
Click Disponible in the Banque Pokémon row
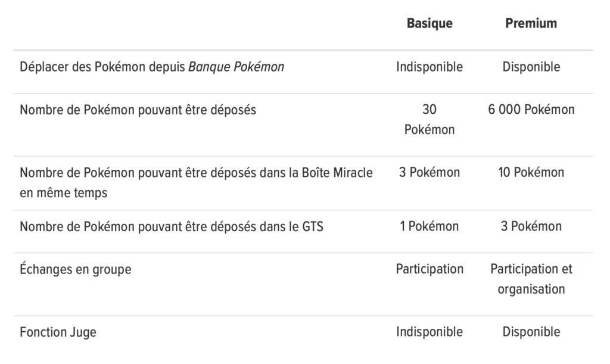pos(531,67)
